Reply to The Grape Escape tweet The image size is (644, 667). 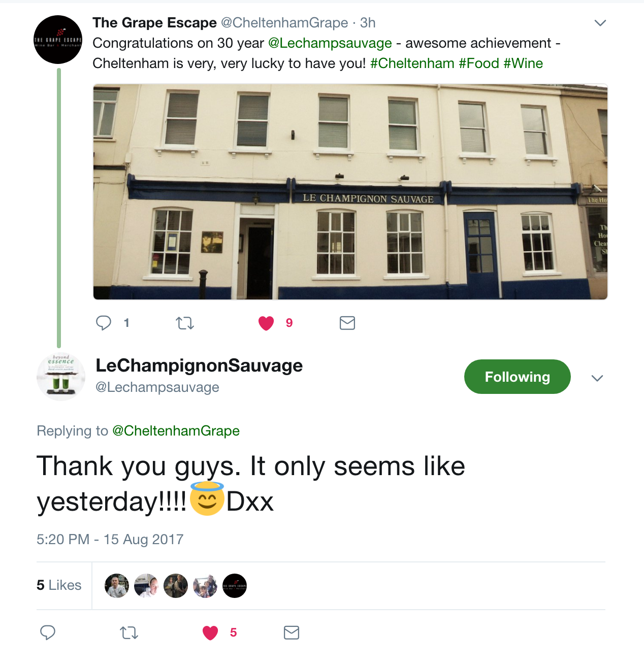(104, 323)
